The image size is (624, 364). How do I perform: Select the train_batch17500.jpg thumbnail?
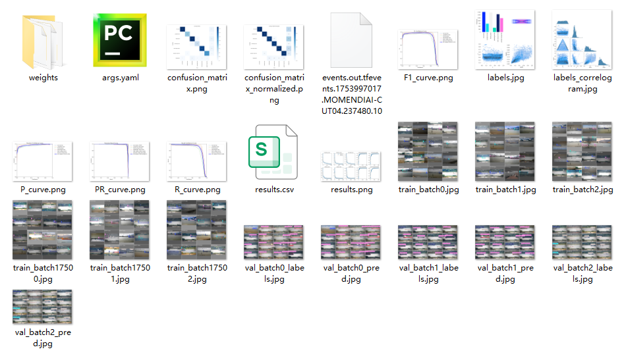pyautogui.click(x=42, y=230)
